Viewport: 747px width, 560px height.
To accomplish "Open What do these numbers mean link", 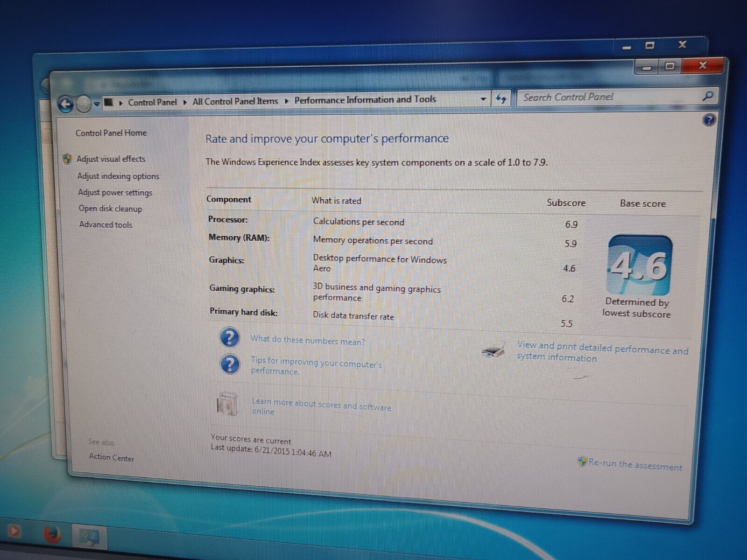I will click(308, 340).
